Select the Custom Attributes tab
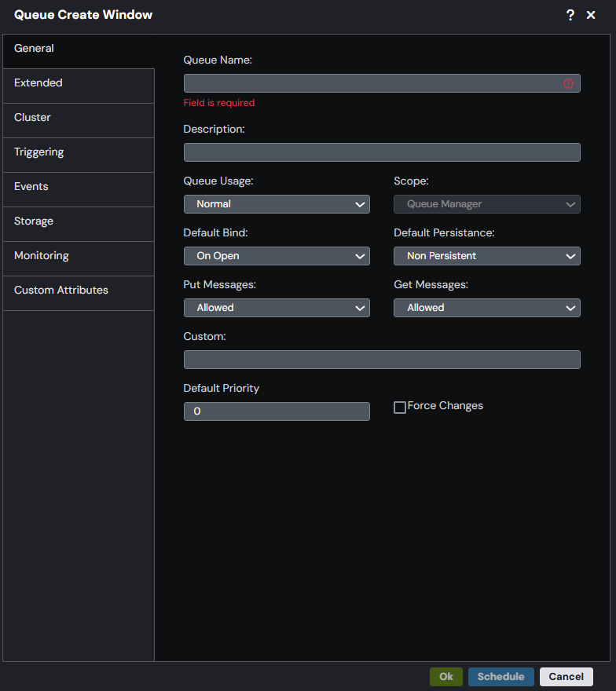The image size is (616, 691). pyautogui.click(x=79, y=294)
